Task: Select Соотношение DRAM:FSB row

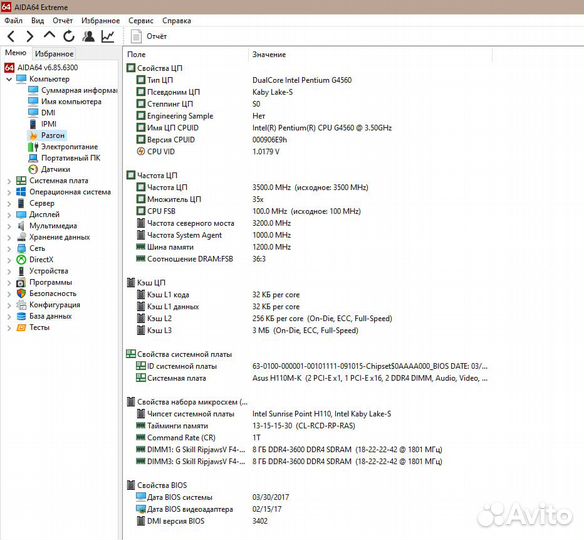Action: point(201,259)
